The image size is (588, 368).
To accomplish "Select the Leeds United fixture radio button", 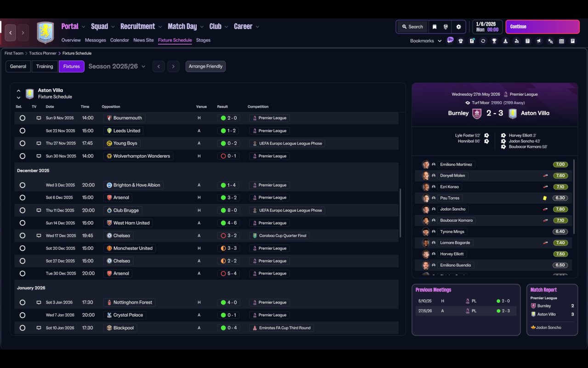I will (22, 131).
